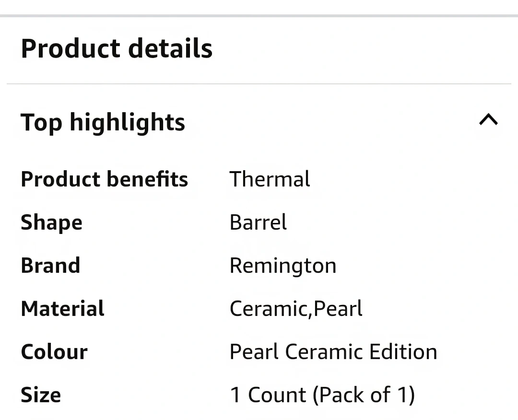518x420 pixels.
Task: Click the thick gray separator bar at top
Action: pyautogui.click(x=259, y=16)
